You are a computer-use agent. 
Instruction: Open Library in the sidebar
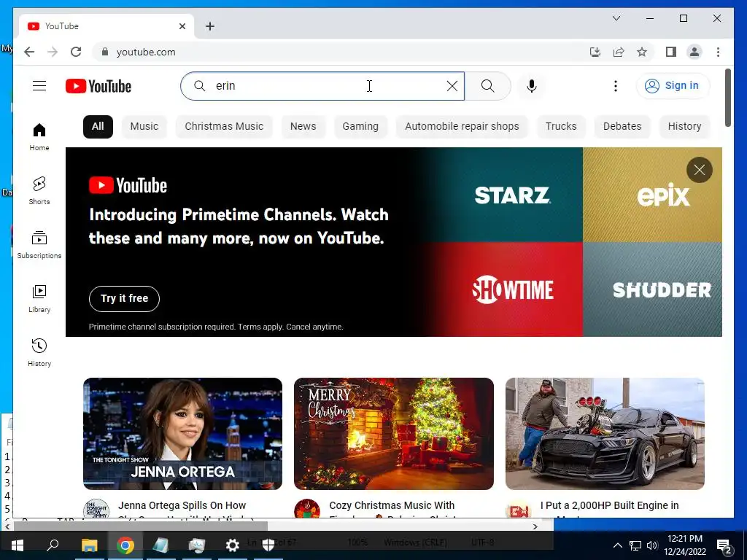39,298
